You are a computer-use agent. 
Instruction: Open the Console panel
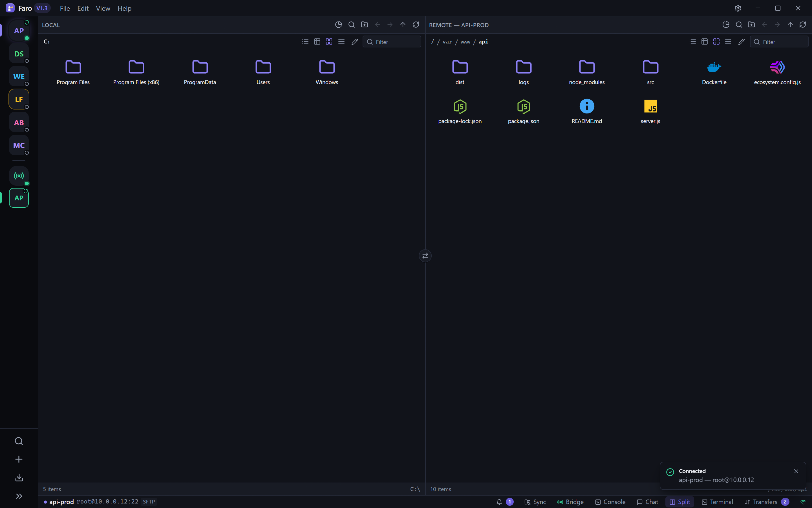tap(610, 502)
